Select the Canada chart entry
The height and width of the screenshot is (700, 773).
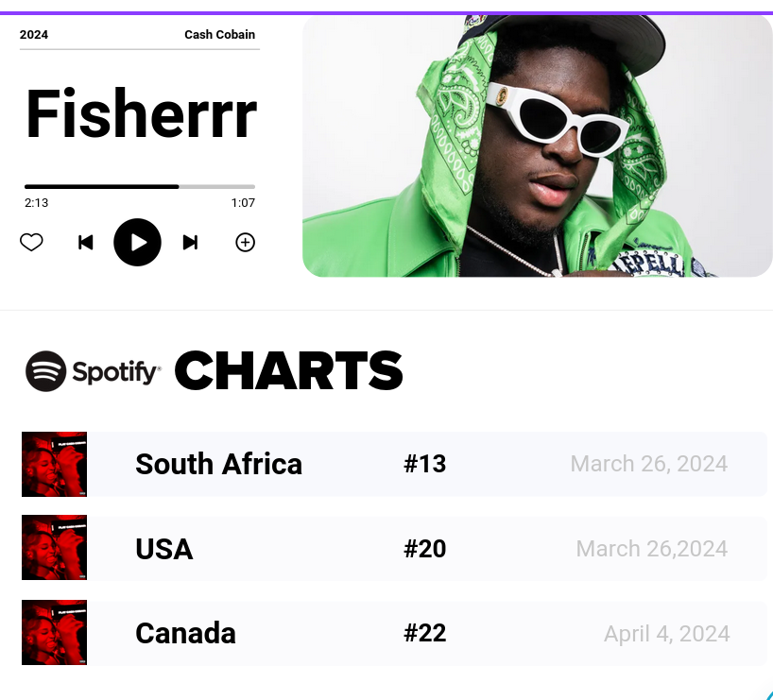coord(394,633)
